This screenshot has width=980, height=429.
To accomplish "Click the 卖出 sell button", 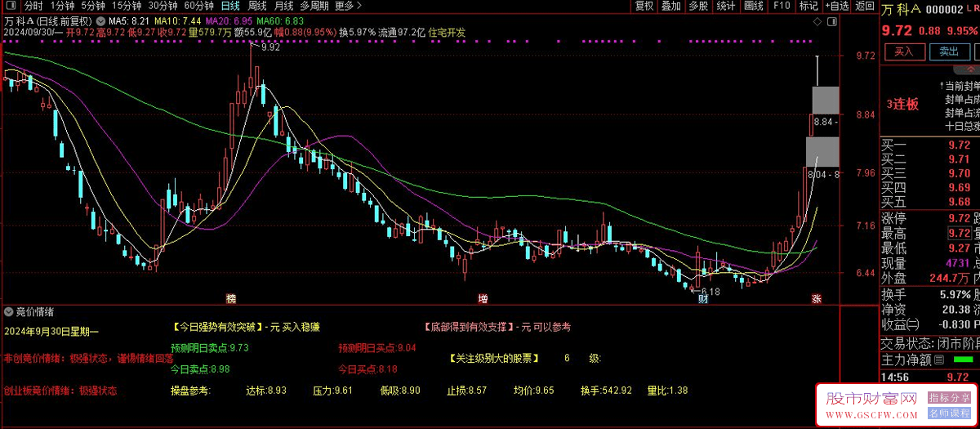I will 948,51.
